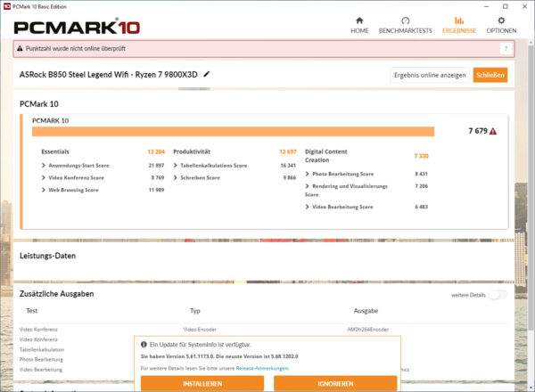The image size is (535, 392).
Task: Click the orange PCMark 10 score bar
Action: click(233, 131)
